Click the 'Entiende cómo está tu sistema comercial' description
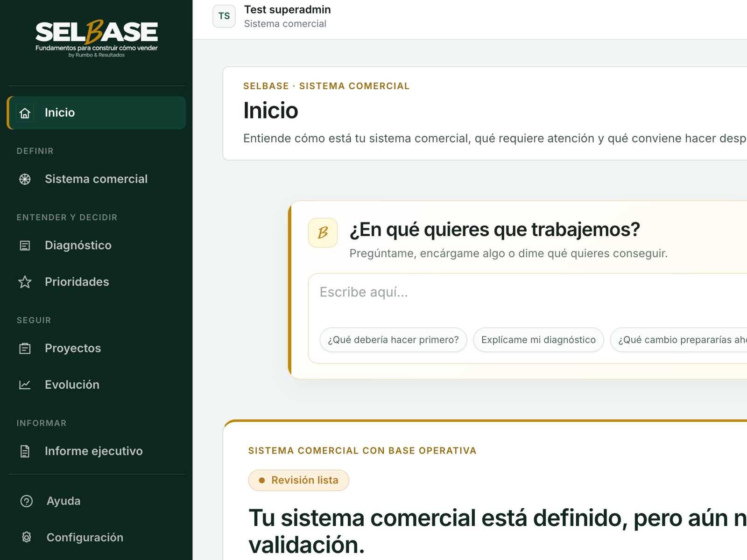 coord(495,139)
